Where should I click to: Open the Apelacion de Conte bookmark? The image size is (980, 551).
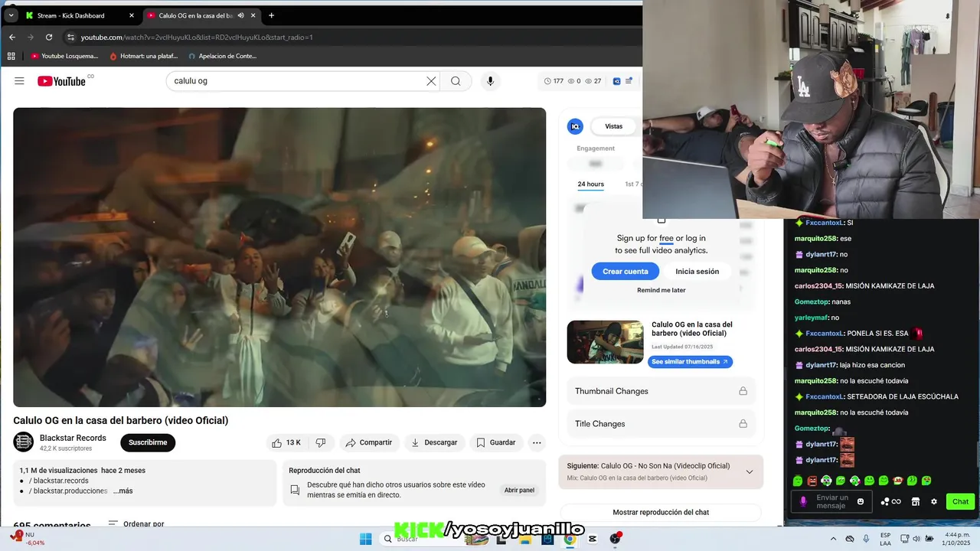(222, 56)
